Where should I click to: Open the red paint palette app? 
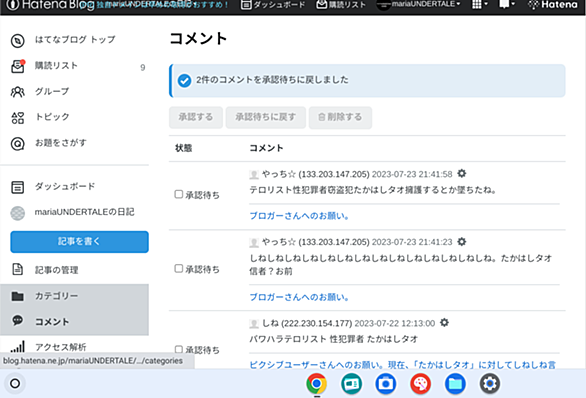420,383
